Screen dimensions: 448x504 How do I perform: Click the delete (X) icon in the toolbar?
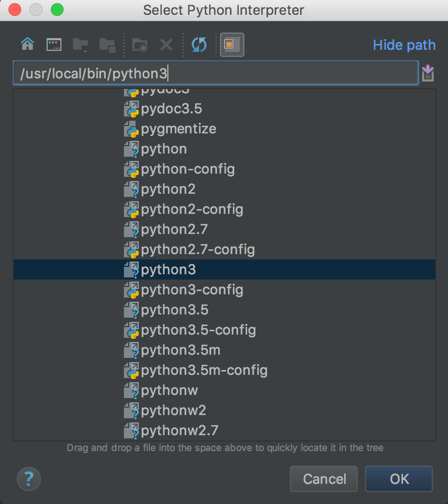point(165,44)
